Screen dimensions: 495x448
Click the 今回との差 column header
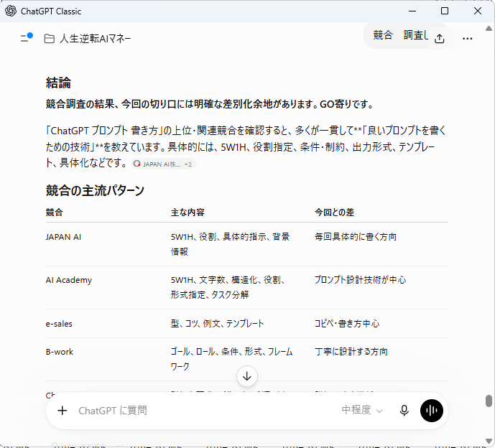tap(334, 213)
